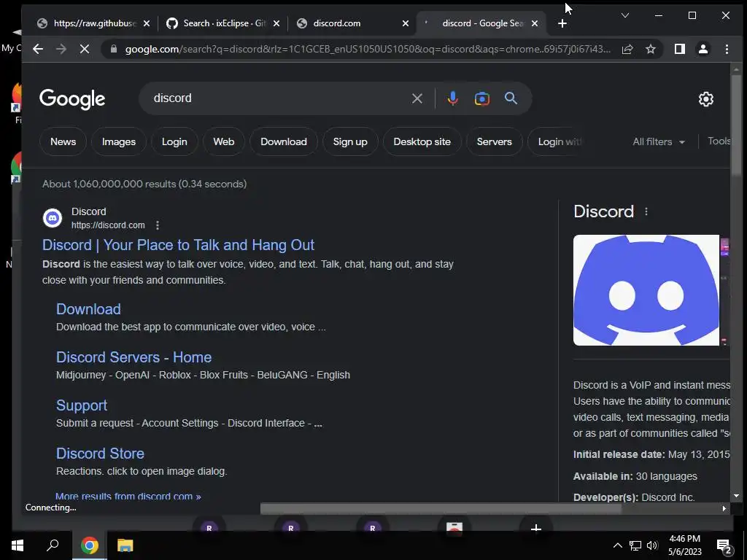Open Chrome side panel
The image size is (747, 560).
(x=680, y=49)
